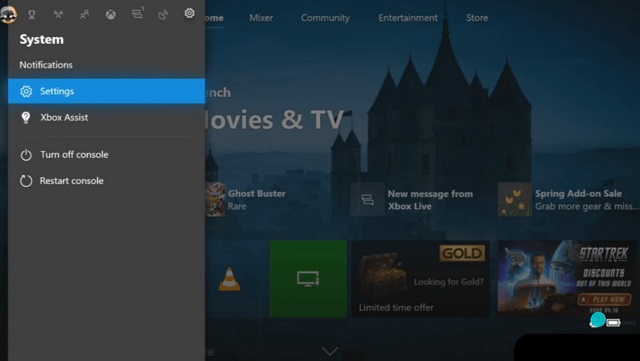Switch to the Mixer tab
This screenshot has width=640, height=361.
pyautogui.click(x=261, y=18)
